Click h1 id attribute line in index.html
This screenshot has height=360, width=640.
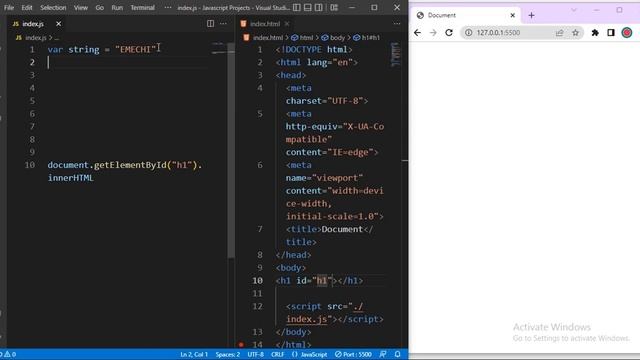[x=319, y=281]
